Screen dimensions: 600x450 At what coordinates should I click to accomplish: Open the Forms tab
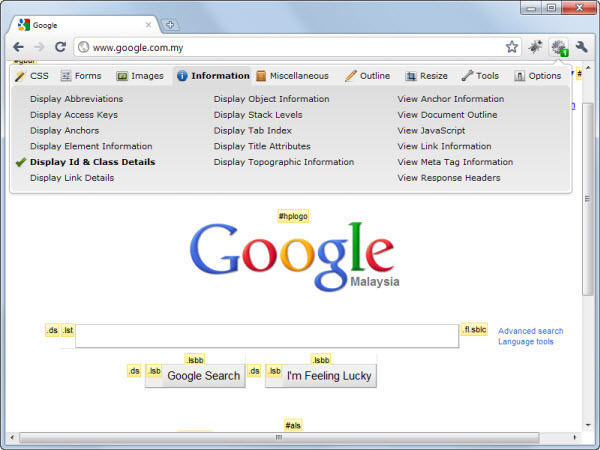click(80, 76)
